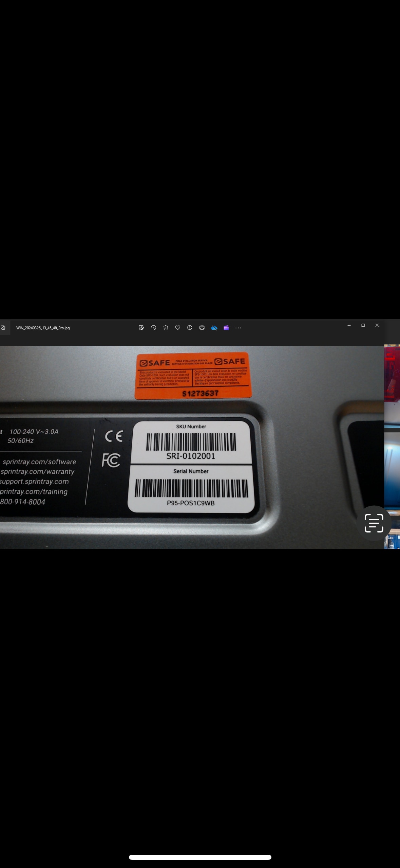This screenshot has height=868, width=400.
Task: Minimize the Photos window
Action: (349, 325)
